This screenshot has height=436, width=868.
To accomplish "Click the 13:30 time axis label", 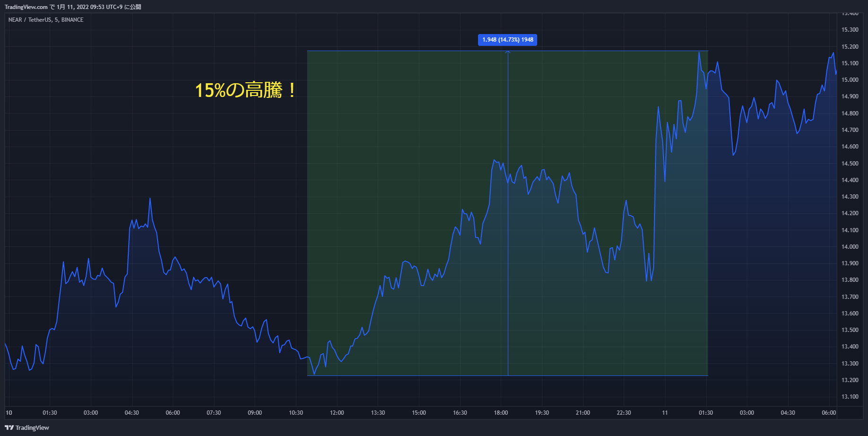I will point(378,413).
